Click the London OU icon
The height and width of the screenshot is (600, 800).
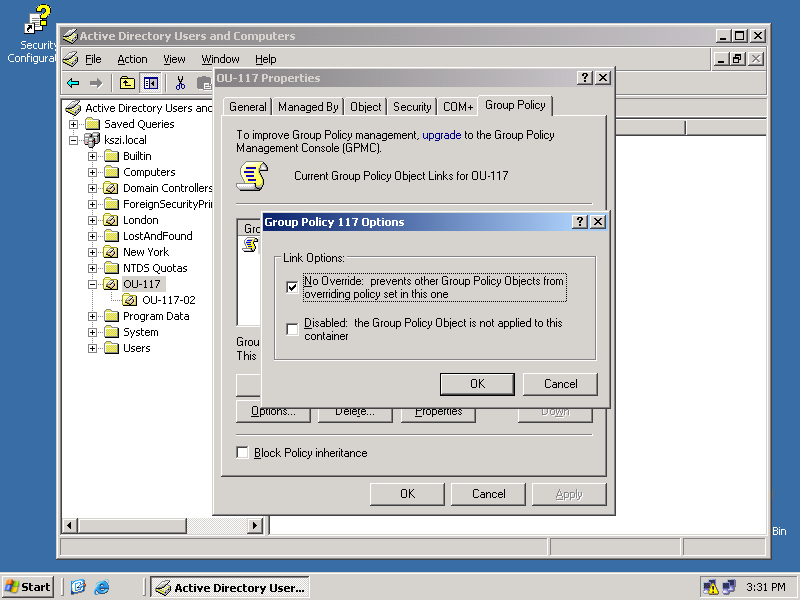click(x=111, y=220)
